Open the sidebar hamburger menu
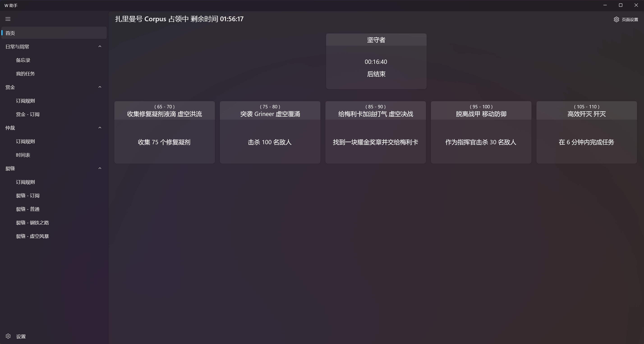 (x=8, y=19)
